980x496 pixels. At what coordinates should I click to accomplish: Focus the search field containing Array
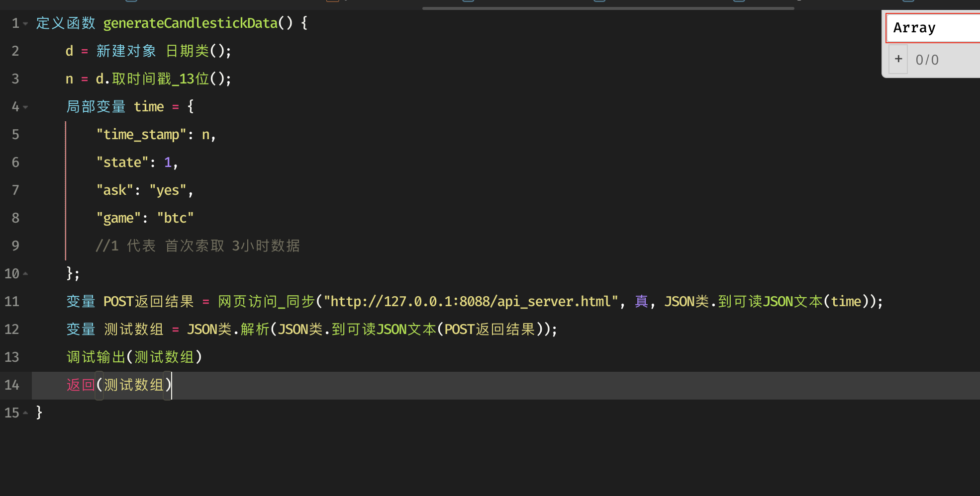(x=933, y=28)
